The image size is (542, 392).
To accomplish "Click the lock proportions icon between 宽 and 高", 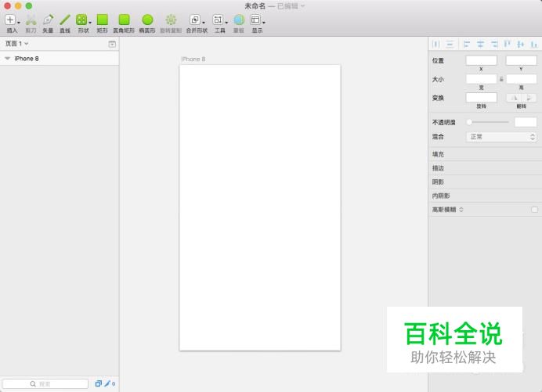I will tap(501, 79).
